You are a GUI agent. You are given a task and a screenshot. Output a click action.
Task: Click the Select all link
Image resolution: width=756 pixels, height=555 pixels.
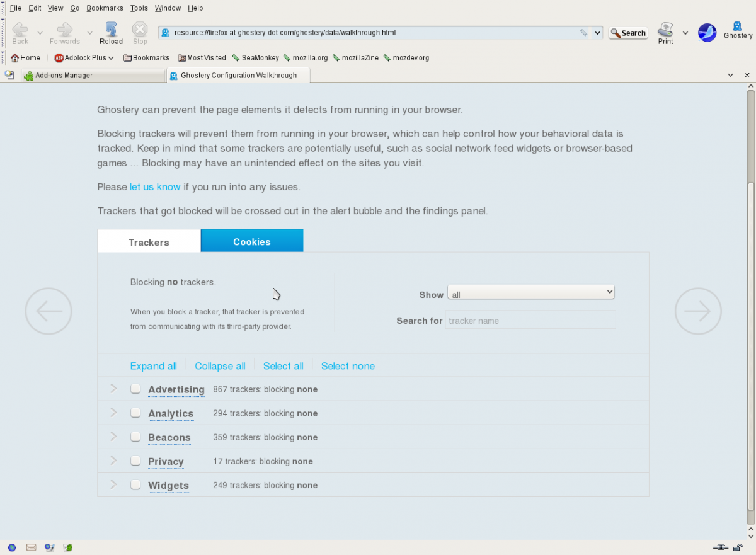(283, 366)
